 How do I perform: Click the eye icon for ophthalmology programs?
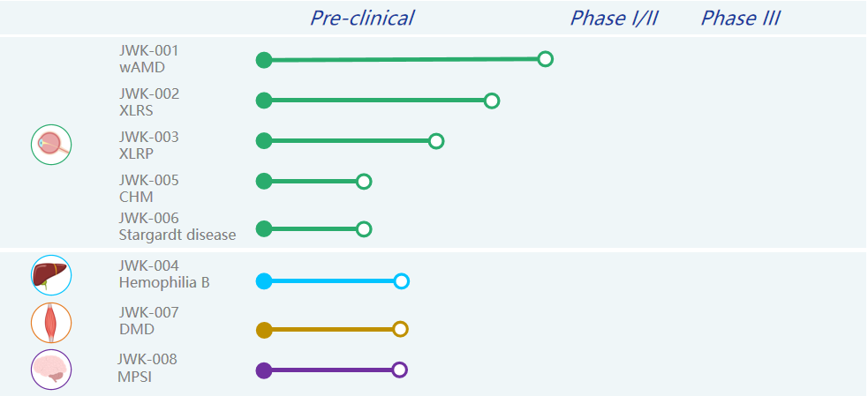pos(51,145)
